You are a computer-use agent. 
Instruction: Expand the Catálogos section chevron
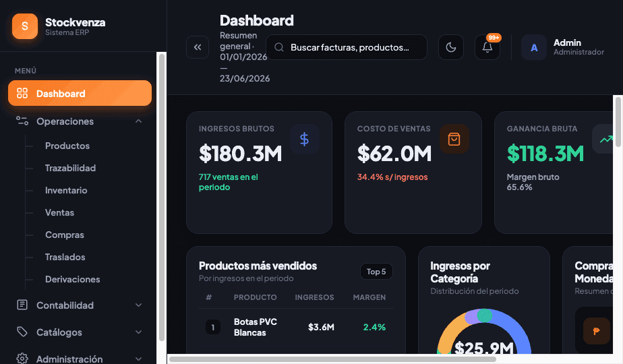click(x=138, y=332)
